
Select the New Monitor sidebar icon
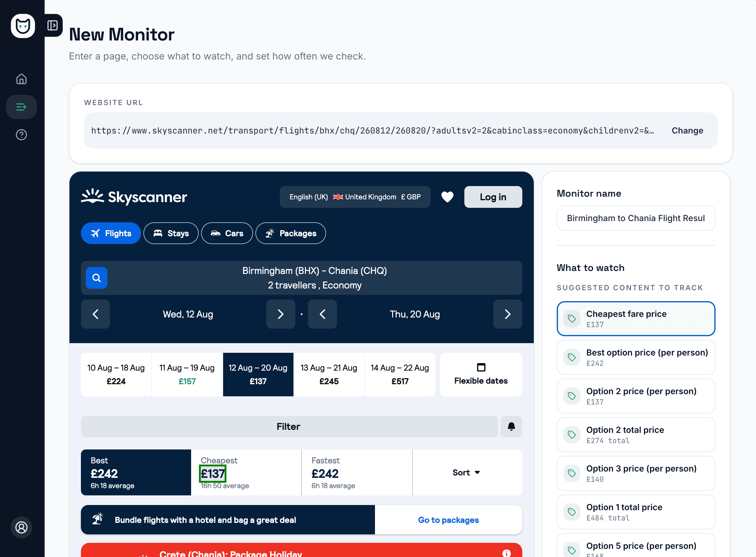tap(21, 107)
